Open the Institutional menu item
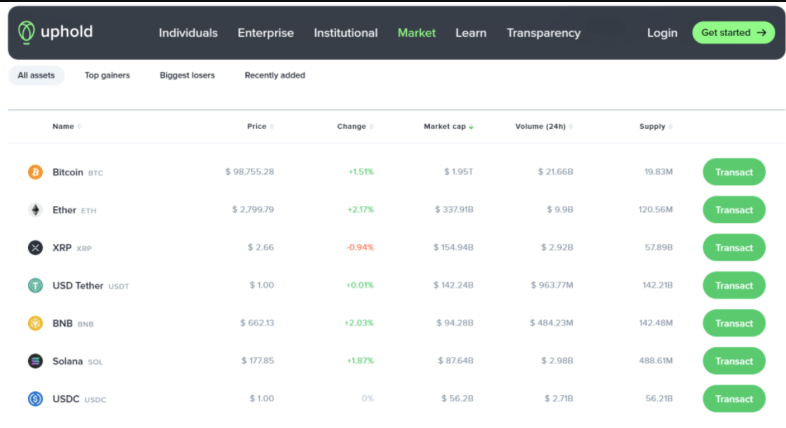 point(346,33)
